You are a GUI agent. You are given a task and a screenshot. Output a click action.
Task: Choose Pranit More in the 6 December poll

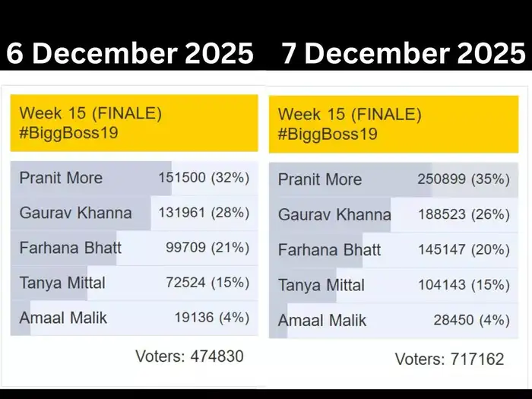point(61,178)
